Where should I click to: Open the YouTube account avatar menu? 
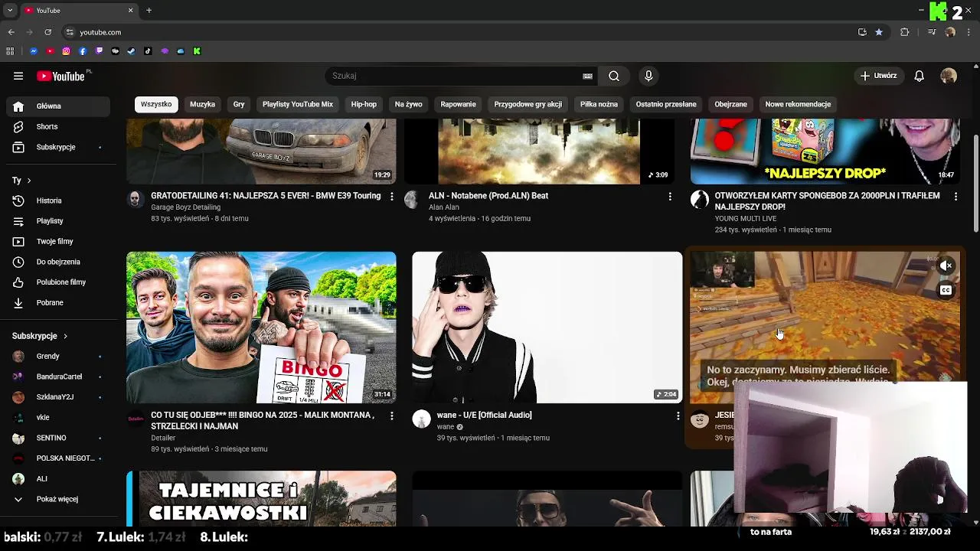tap(949, 76)
